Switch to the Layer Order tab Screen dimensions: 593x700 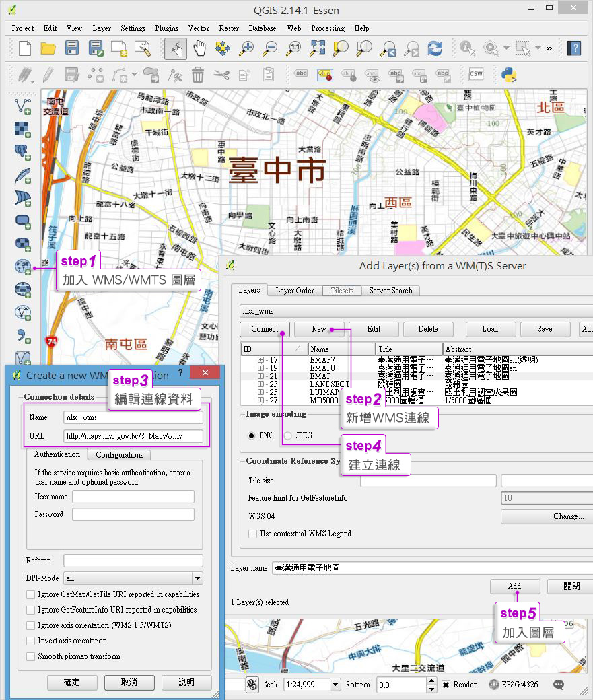tap(294, 291)
